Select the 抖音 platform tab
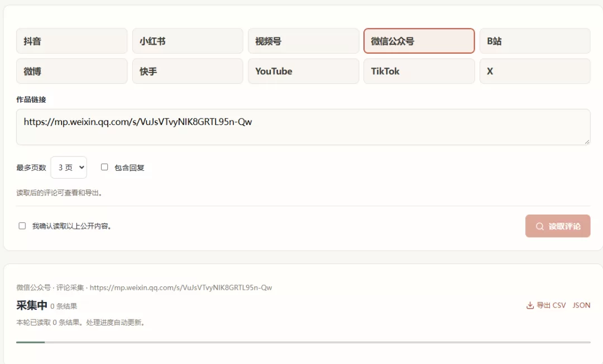The height and width of the screenshot is (364, 603). [x=71, y=41]
